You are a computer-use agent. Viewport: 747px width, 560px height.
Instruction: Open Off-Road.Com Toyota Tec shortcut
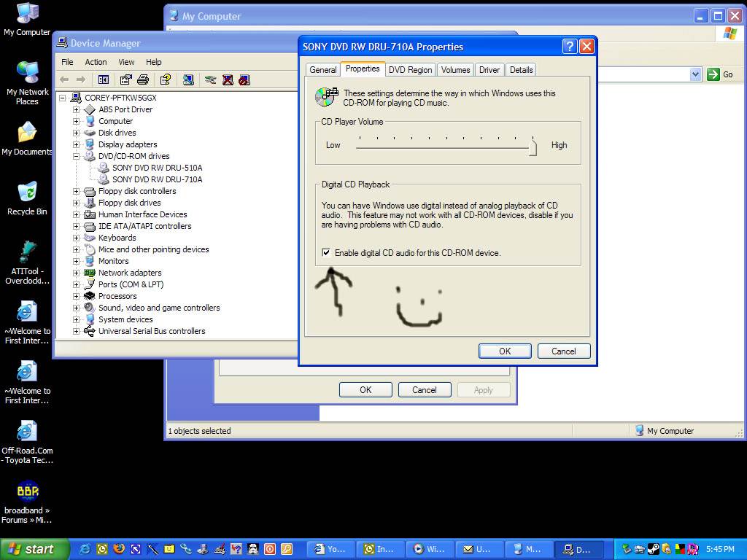point(27,442)
